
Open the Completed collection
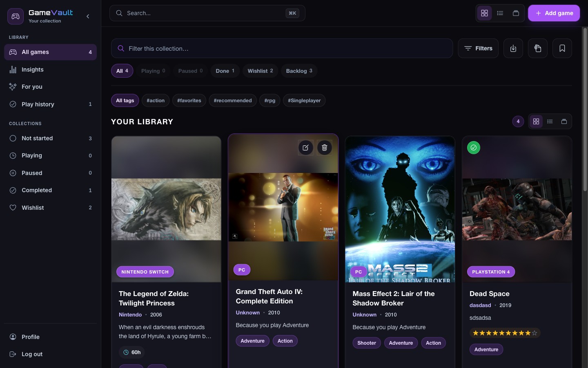pos(50,190)
